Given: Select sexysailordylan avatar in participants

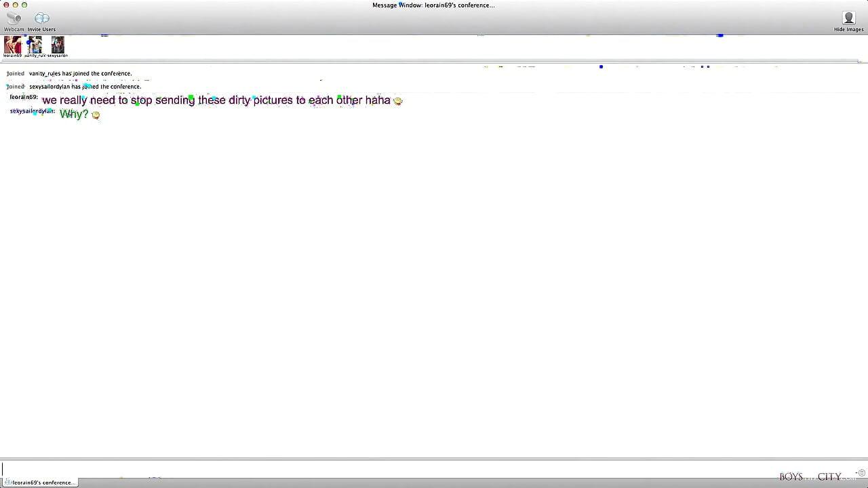Looking at the screenshot, I should [x=58, y=45].
